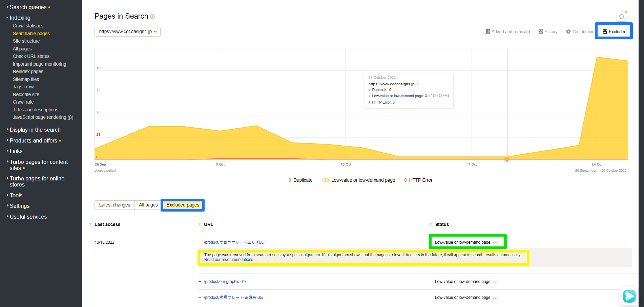
Task: Open the Distribution chart view
Action: coord(580,31)
